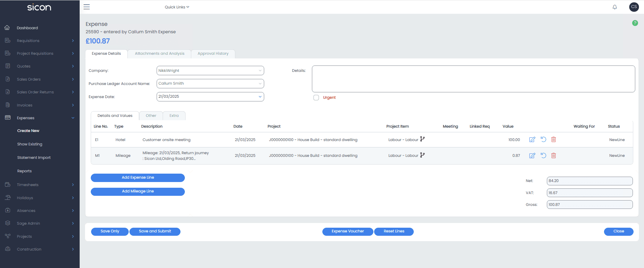This screenshot has height=268, width=644.
Task: Delete the Hotel expense line E1
Action: click(554, 139)
